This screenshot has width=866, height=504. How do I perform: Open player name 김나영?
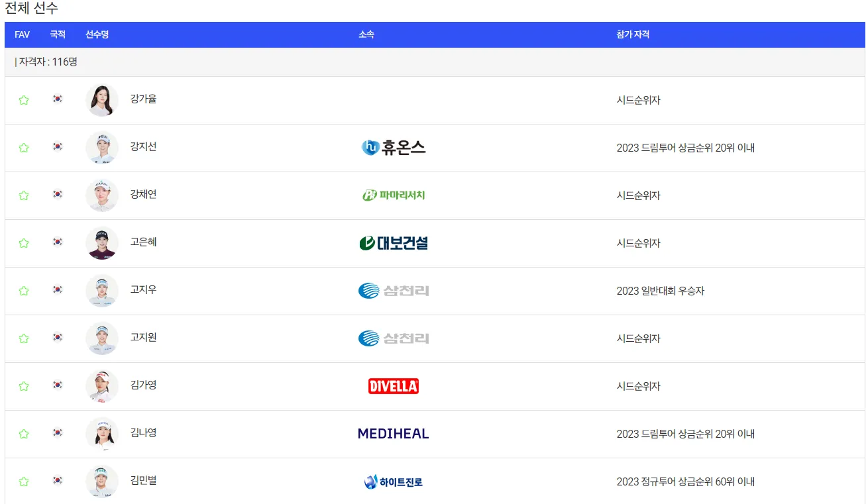(x=144, y=433)
